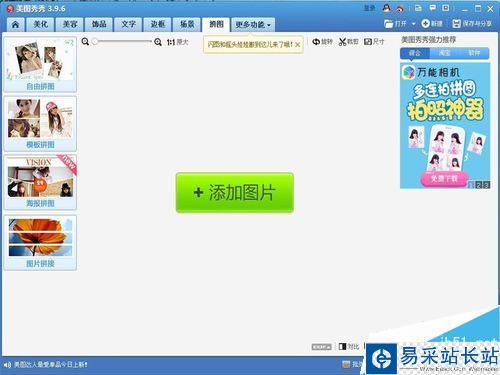Close the yellow tooltip notice

[298, 44]
